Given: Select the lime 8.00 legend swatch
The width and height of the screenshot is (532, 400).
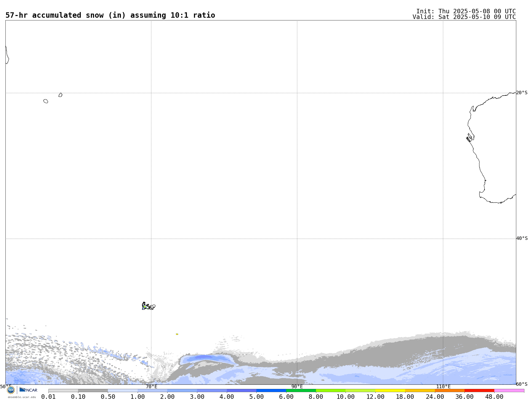Looking at the screenshot, I should [x=331, y=391].
